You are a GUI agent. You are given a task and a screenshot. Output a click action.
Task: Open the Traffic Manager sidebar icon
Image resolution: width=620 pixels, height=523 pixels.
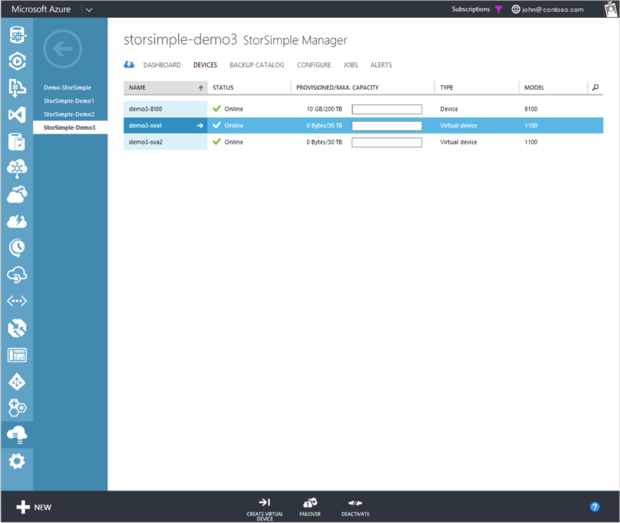[17, 328]
